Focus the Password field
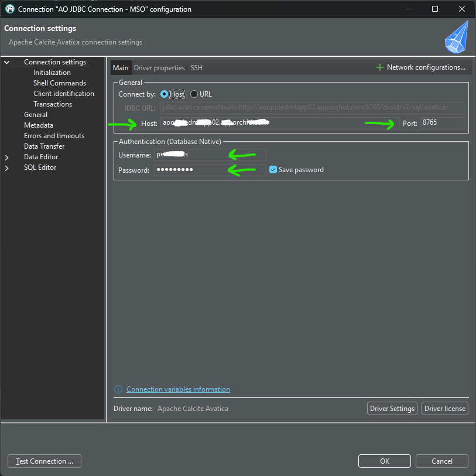The height and width of the screenshot is (476, 476). pos(209,170)
